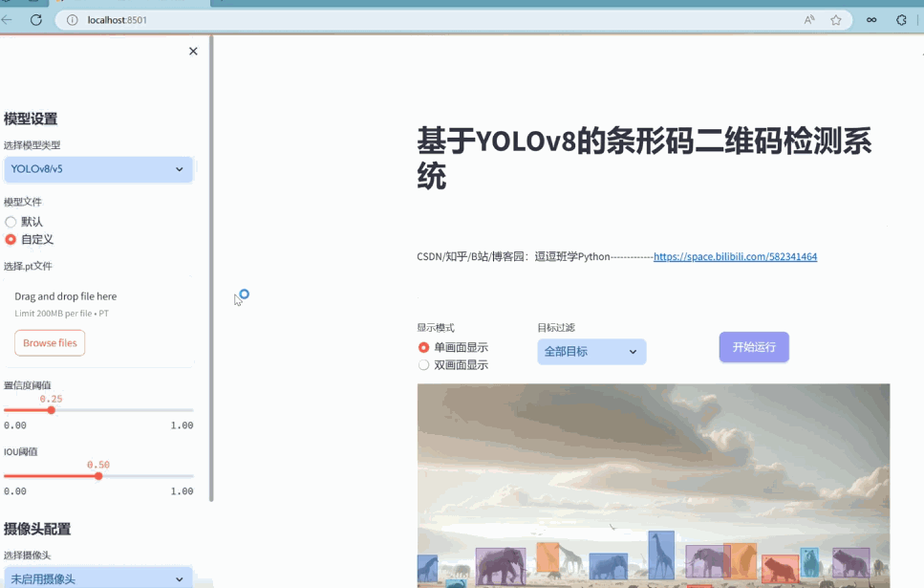Close the sidebar with the X icon
This screenshot has height=588, width=924.
[x=192, y=51]
